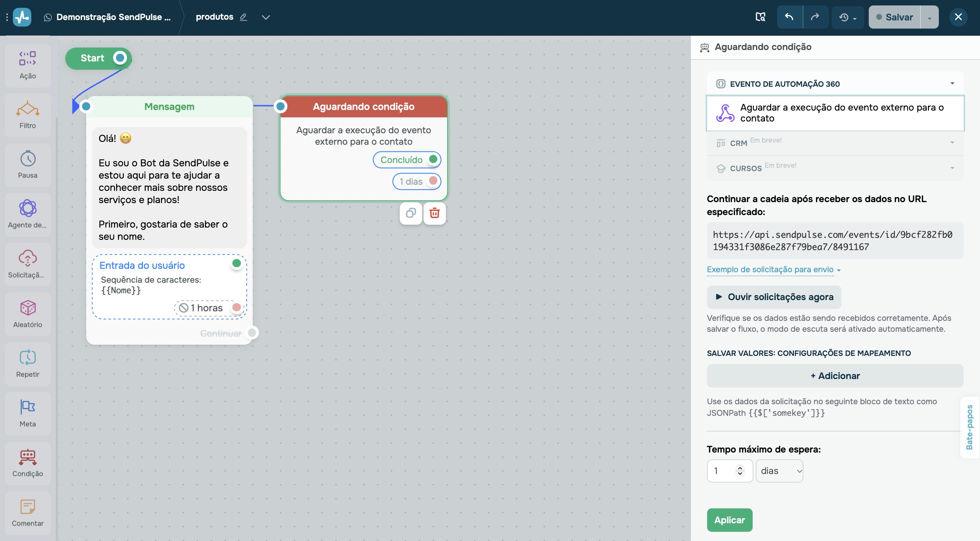
Task: Click the maximum wait time number field
Action: [x=730, y=471]
